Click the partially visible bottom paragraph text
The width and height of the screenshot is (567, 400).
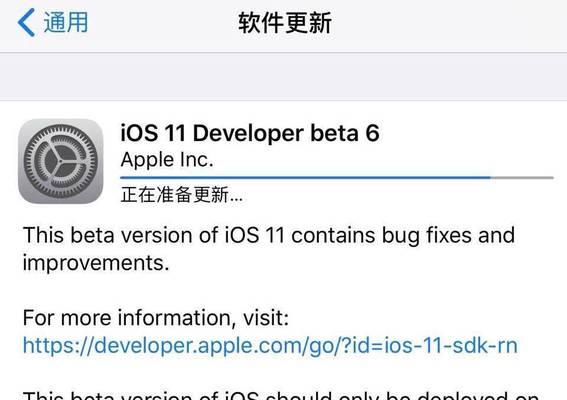281,395
